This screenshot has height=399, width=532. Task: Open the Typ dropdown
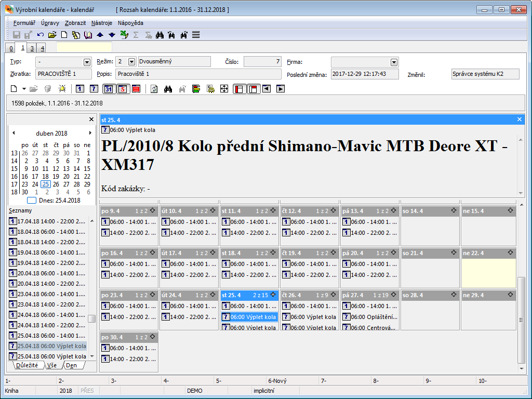tap(87, 62)
